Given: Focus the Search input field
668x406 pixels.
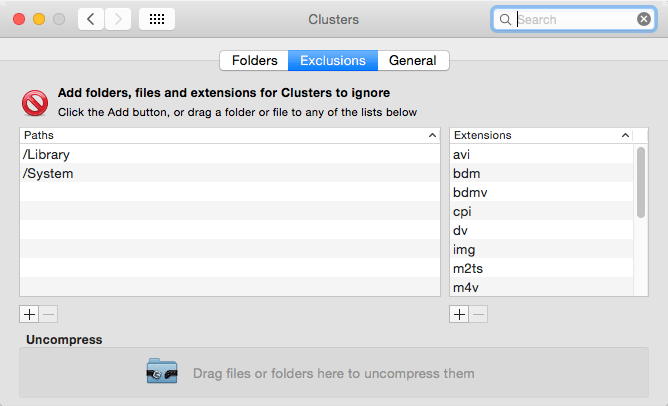Looking at the screenshot, I should coord(575,20).
